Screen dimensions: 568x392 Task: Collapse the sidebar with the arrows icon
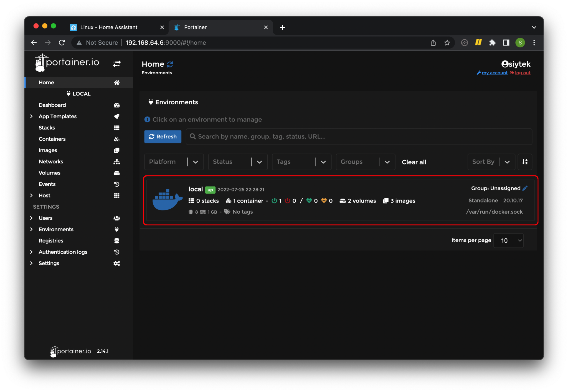(117, 64)
